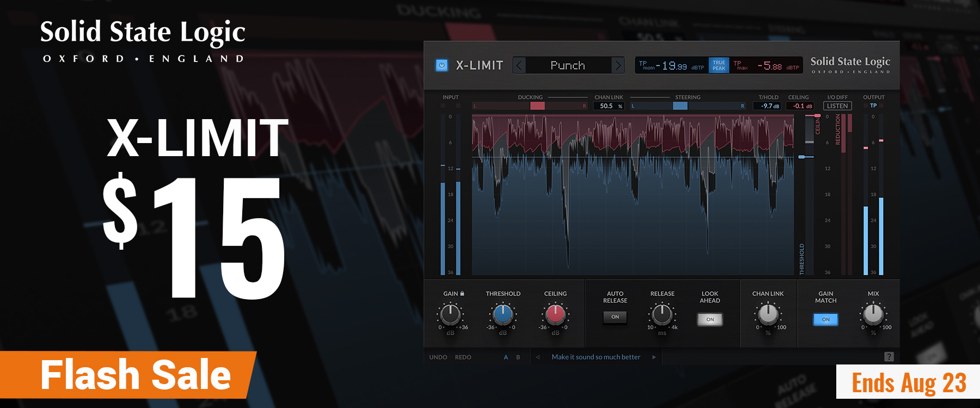Click the X-LIMIT title in plugin header
This screenshot has width=980, height=408.
(x=480, y=65)
